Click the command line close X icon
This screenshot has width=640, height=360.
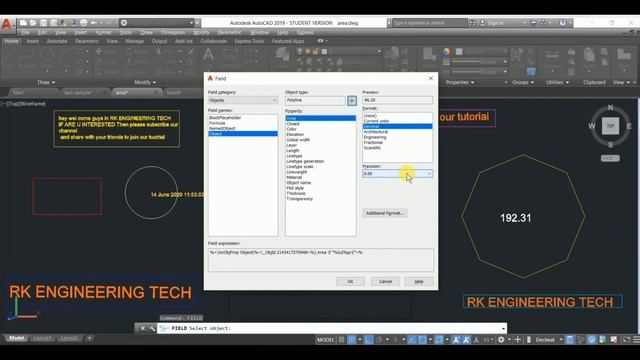coord(142,328)
